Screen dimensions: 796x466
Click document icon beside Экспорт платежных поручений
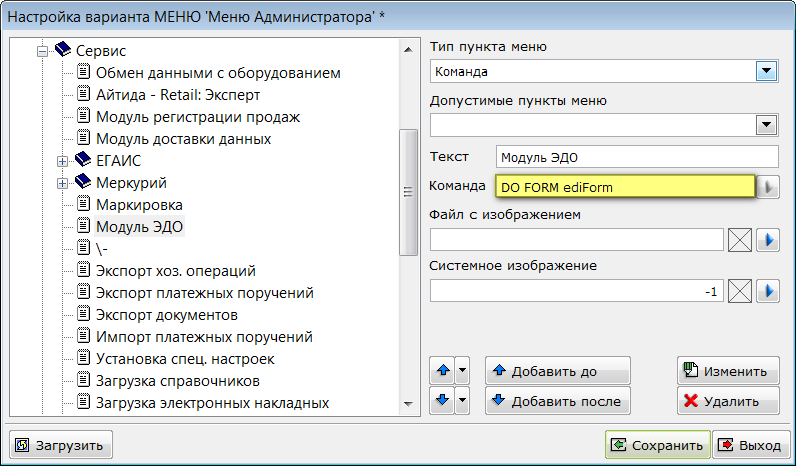84,292
